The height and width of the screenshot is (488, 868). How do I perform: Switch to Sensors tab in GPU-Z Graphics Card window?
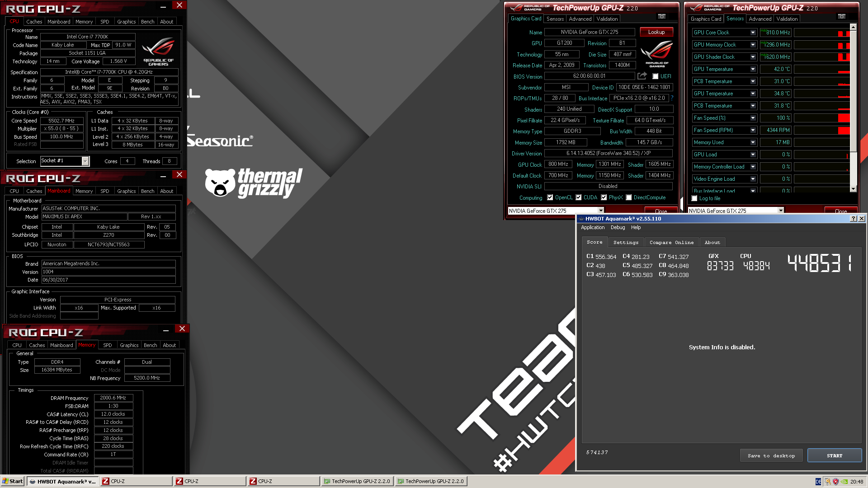[x=555, y=19]
